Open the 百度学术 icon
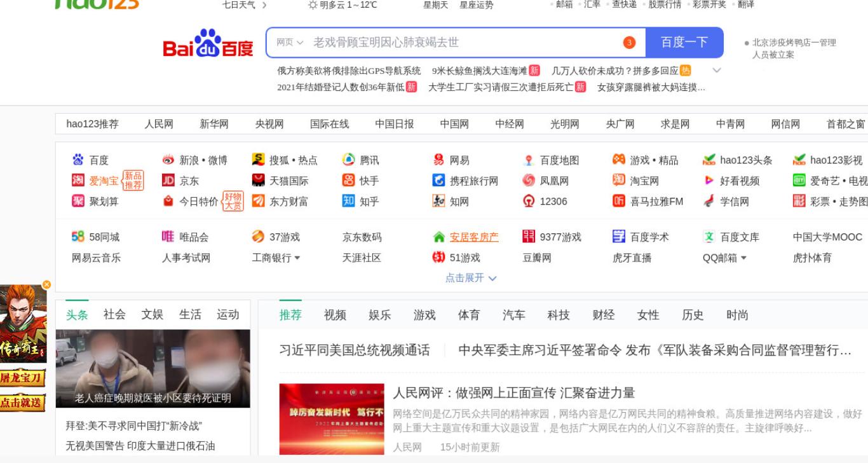Viewport: 868px width, 463px height. click(x=619, y=237)
